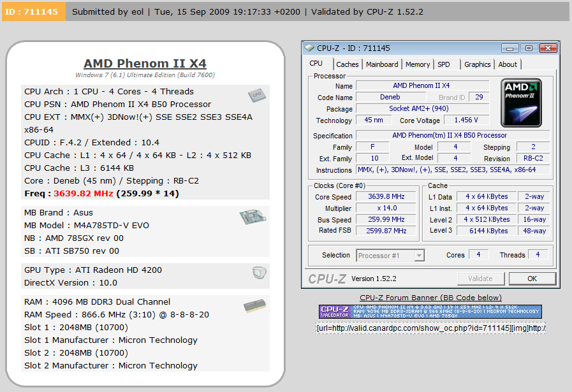Click the Submitted by eol header text
The image size is (572, 392).
click(108, 11)
